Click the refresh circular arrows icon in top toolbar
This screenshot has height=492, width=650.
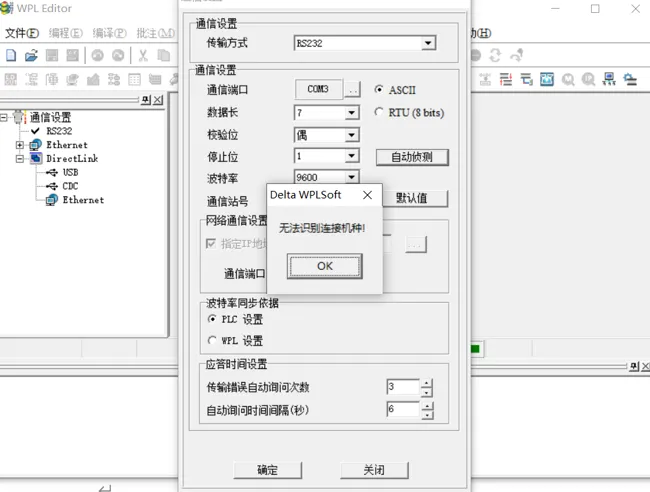coord(495,55)
